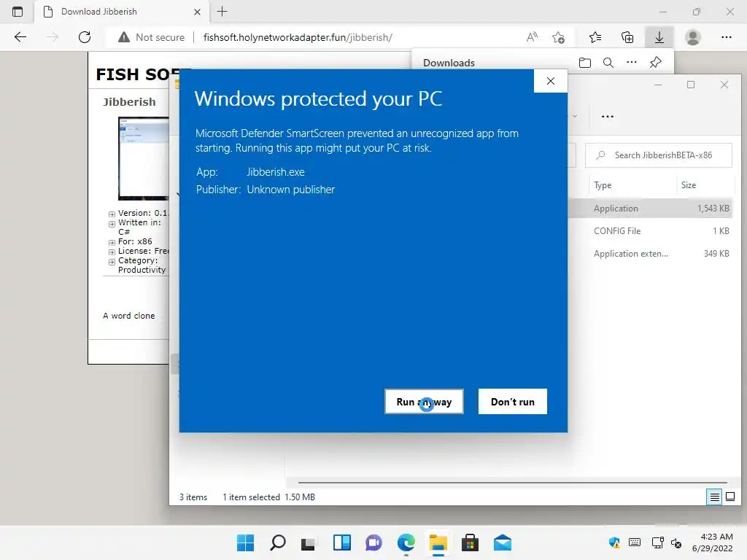Open taskbar Search

(278, 542)
